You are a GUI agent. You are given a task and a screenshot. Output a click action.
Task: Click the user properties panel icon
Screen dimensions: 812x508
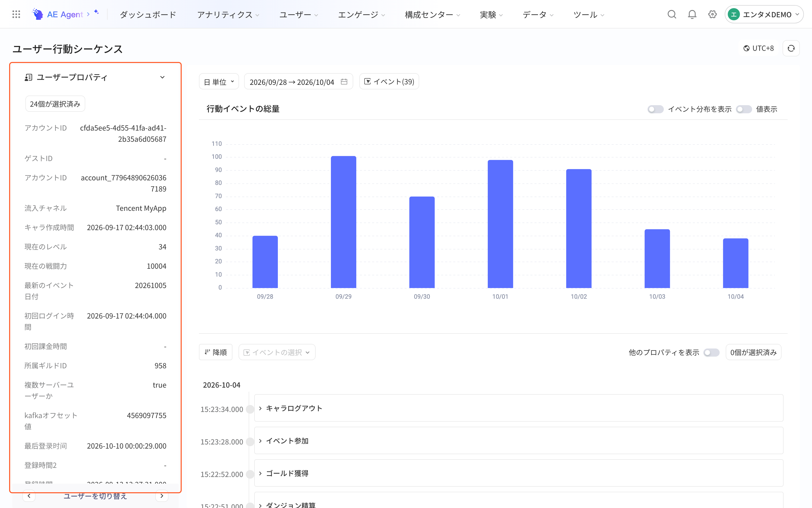coord(28,78)
